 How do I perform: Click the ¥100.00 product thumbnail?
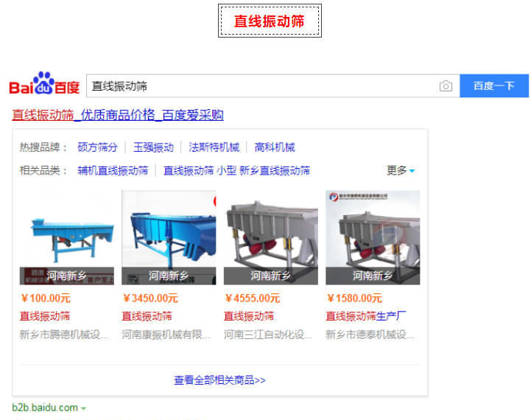(x=67, y=237)
